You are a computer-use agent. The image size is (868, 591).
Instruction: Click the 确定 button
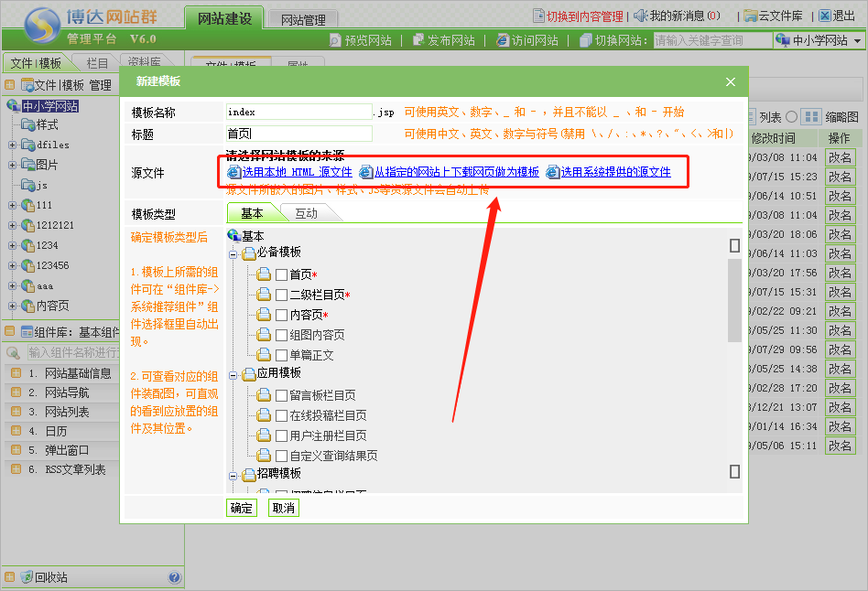point(242,508)
